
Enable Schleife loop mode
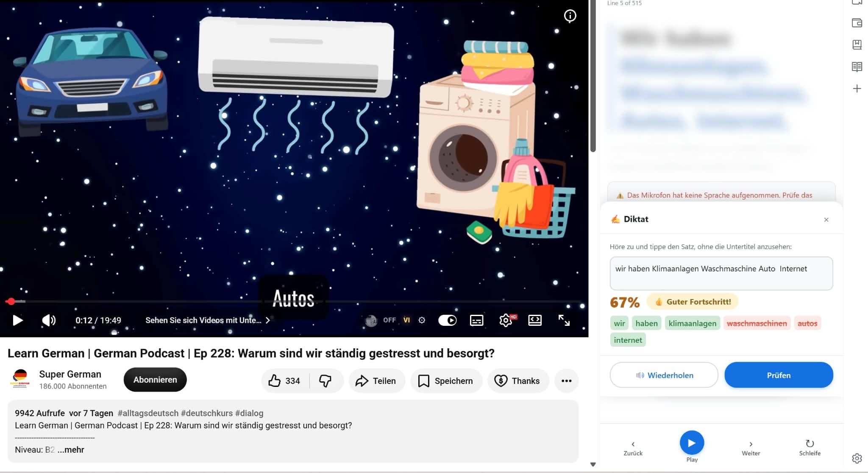pyautogui.click(x=810, y=448)
